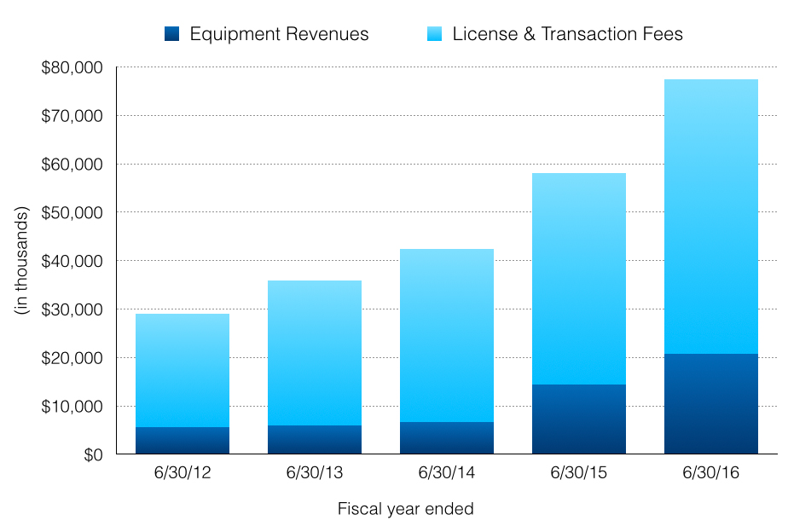Select the 6/30/15 light blue license segment
Viewport: 788px width, 532px height.
[x=579, y=279]
